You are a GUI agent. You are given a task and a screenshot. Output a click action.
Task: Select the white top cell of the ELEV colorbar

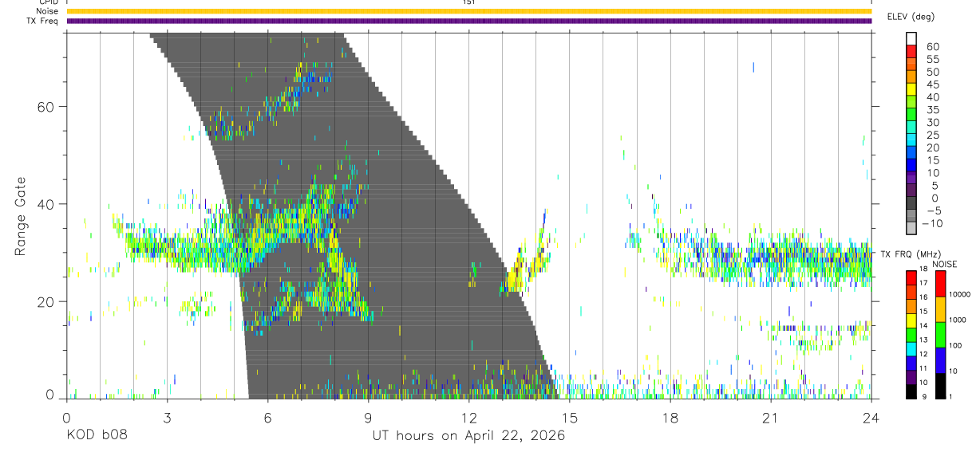tap(911, 38)
